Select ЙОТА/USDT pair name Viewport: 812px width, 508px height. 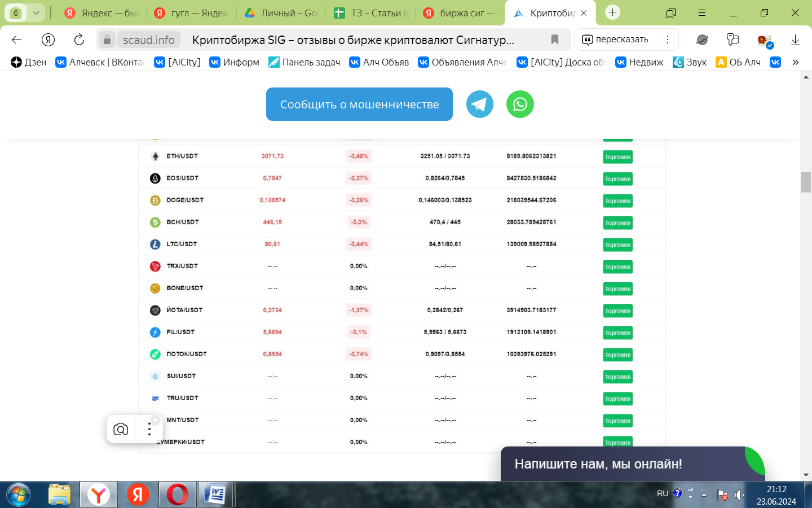point(184,310)
